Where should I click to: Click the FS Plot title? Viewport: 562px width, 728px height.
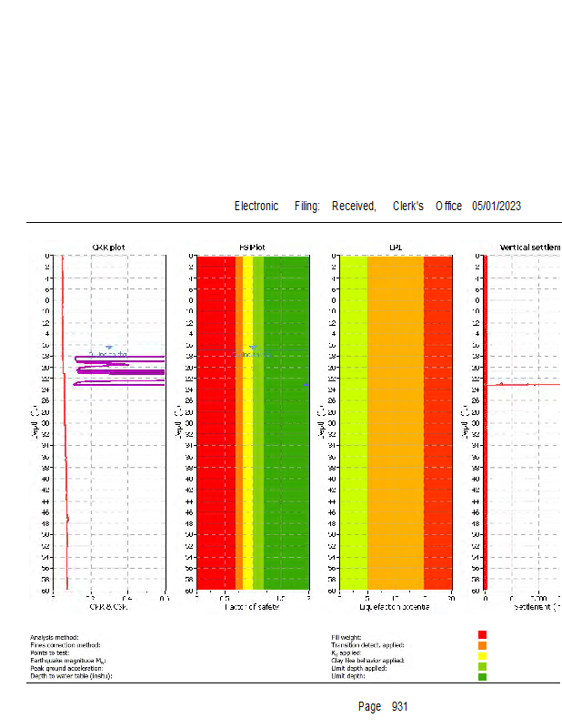pos(252,247)
